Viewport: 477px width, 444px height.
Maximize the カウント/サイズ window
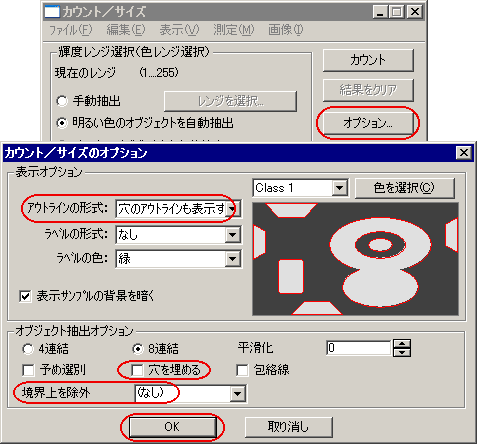397,12
